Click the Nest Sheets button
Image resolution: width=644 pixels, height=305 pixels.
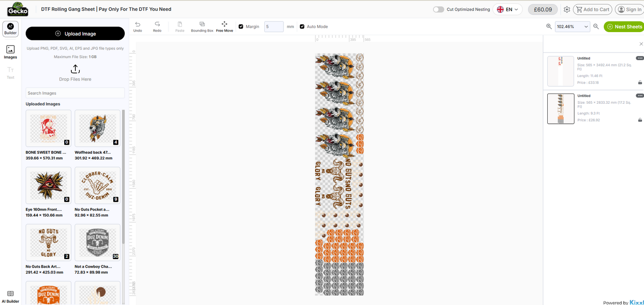click(624, 27)
